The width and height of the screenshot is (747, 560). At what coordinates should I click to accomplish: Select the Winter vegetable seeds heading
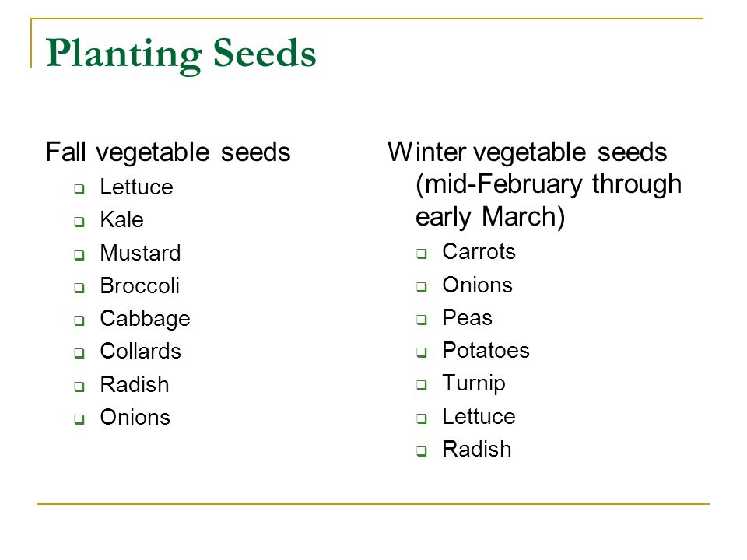pos(527,152)
